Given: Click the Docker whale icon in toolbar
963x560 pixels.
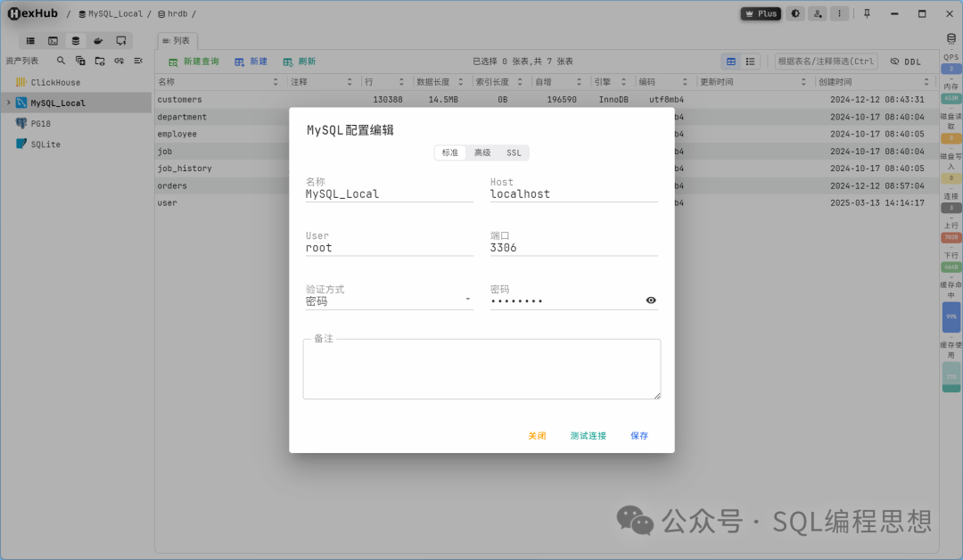Looking at the screenshot, I should tap(98, 40).
